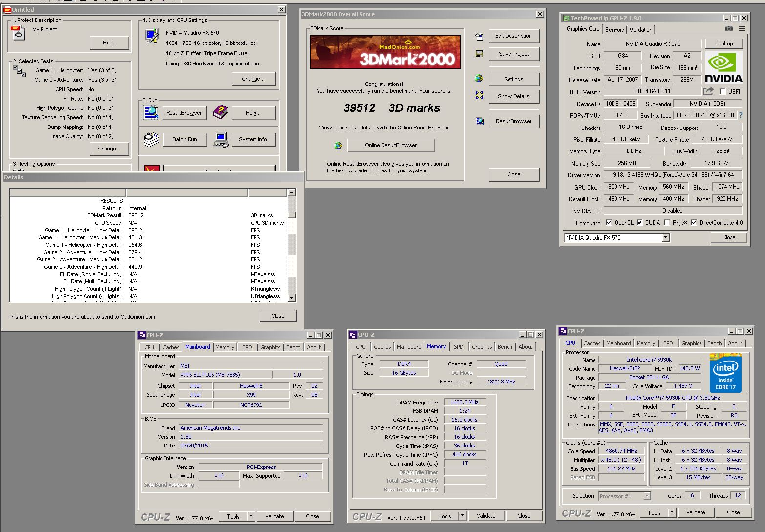
Task: Click the Lookup button in GPU-Z
Action: click(724, 43)
